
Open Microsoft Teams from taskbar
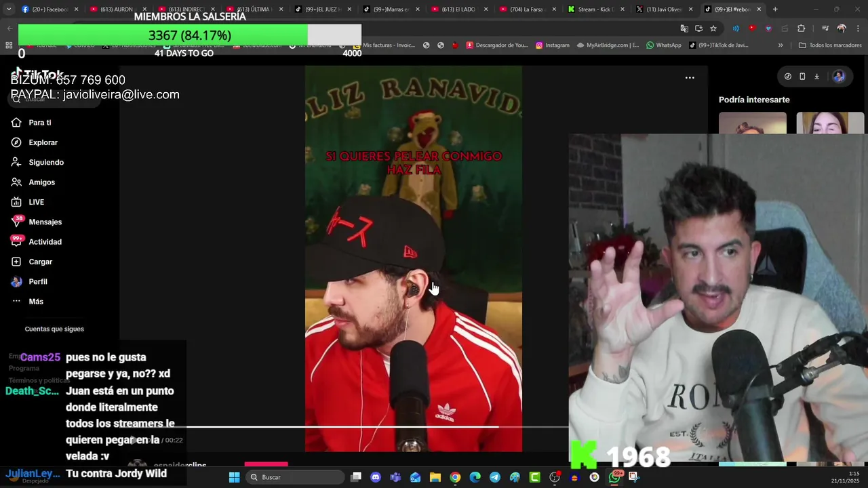click(395, 477)
